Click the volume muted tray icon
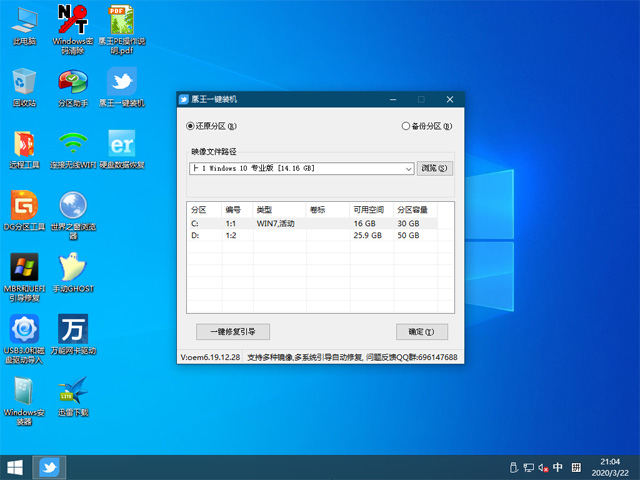640x480 pixels. point(543,468)
